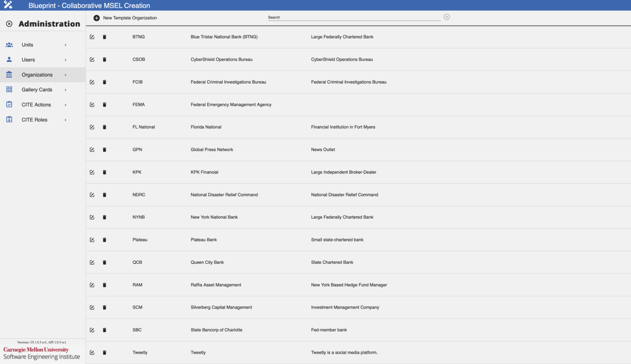The height and width of the screenshot is (364, 631).
Task: Click the CITE Roles badge icon
Action: tap(9, 119)
